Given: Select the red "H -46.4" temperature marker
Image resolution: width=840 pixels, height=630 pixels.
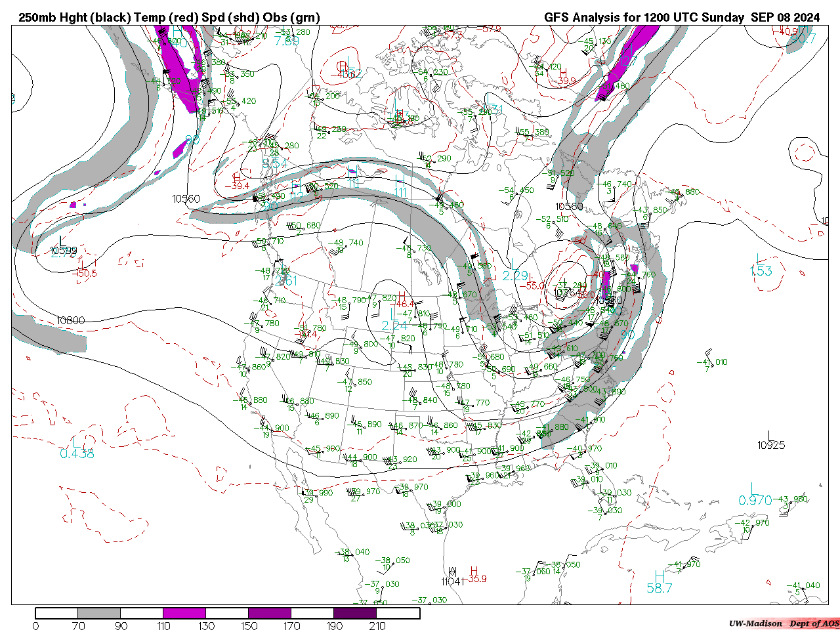Looking at the screenshot, I should (403, 300).
